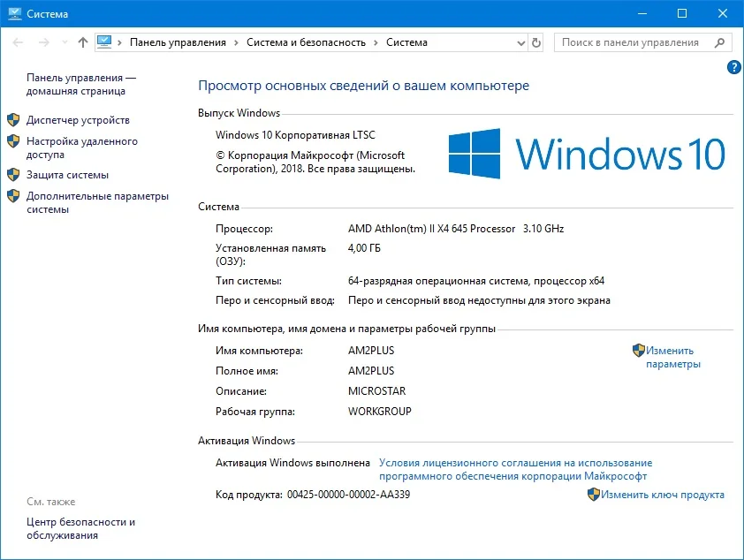
Task: Click Активация Windows выполнена text
Action: point(292,463)
